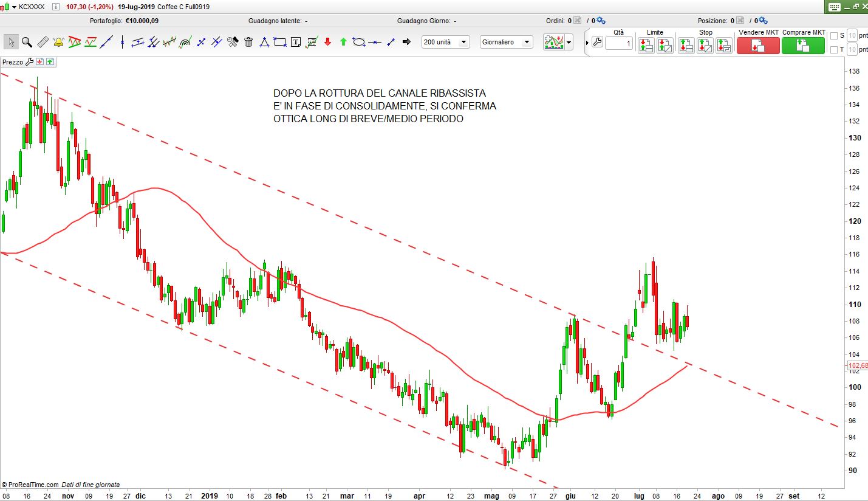This screenshot has height=501, width=868.
Task: Select the text box annotation tool
Action: pyautogui.click(x=296, y=42)
